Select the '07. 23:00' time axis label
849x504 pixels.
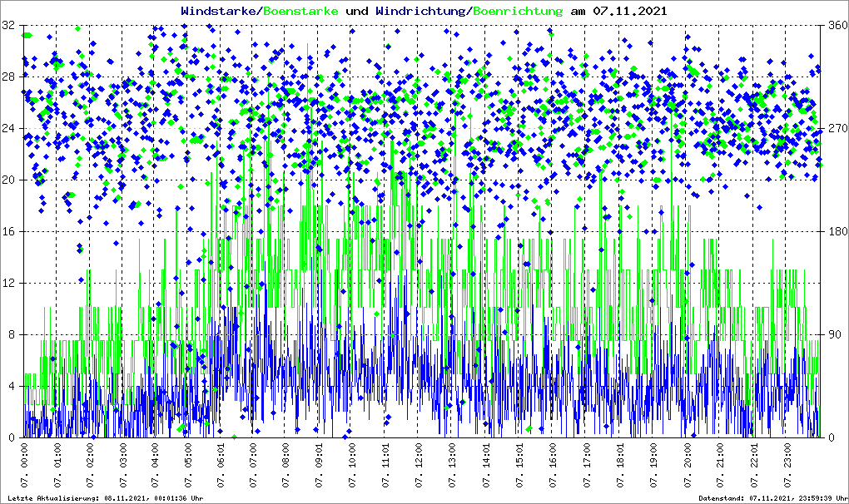click(787, 465)
